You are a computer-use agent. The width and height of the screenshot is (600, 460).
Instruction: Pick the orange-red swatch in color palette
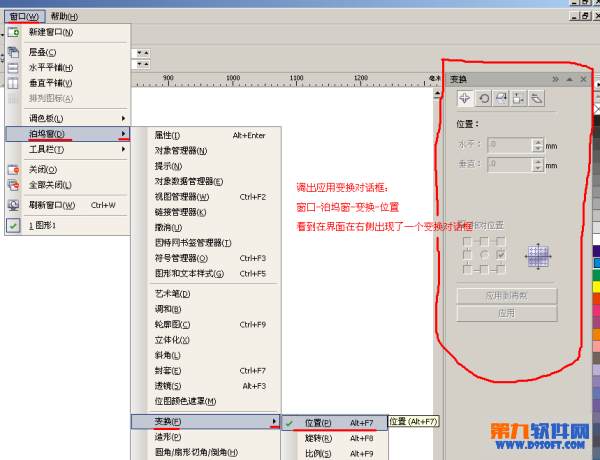click(x=597, y=299)
